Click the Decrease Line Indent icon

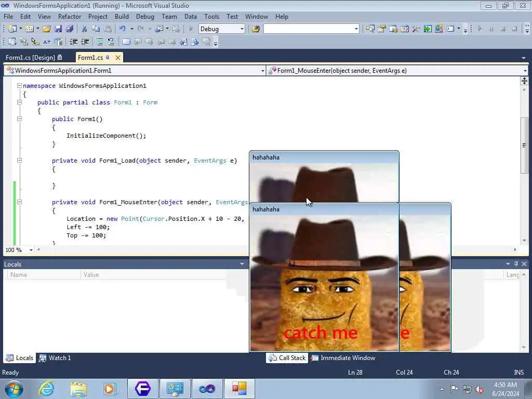[x=73, y=42]
